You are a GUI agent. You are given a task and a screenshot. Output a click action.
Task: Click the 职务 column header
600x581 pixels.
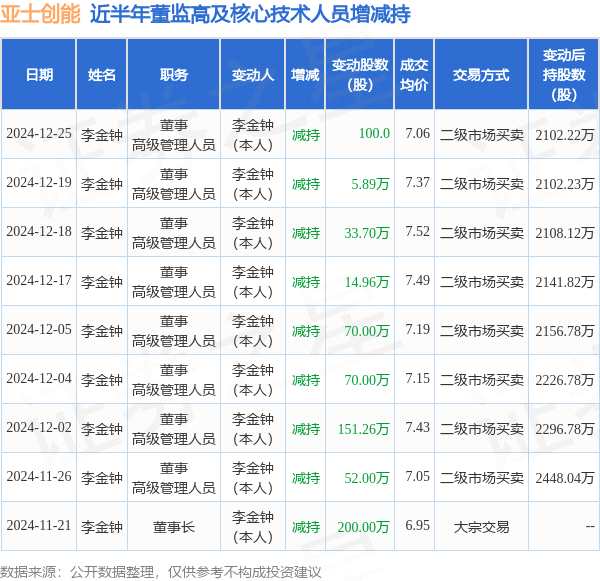174,75
